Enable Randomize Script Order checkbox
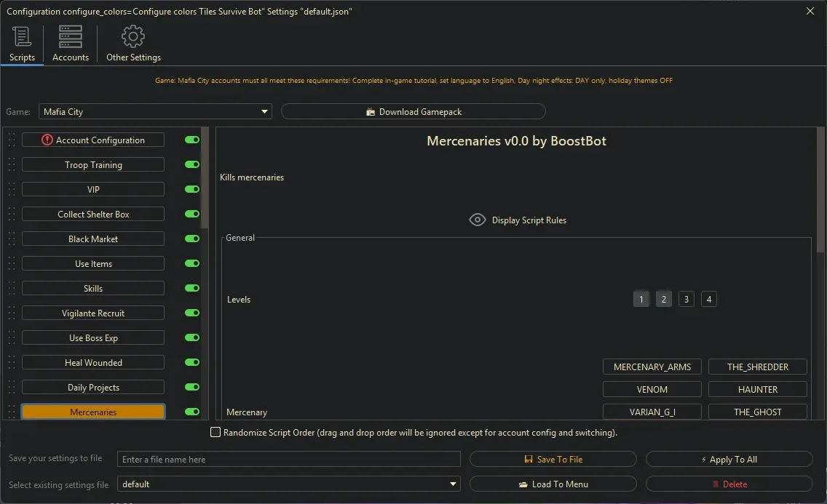This screenshot has height=504, width=827. pos(215,433)
